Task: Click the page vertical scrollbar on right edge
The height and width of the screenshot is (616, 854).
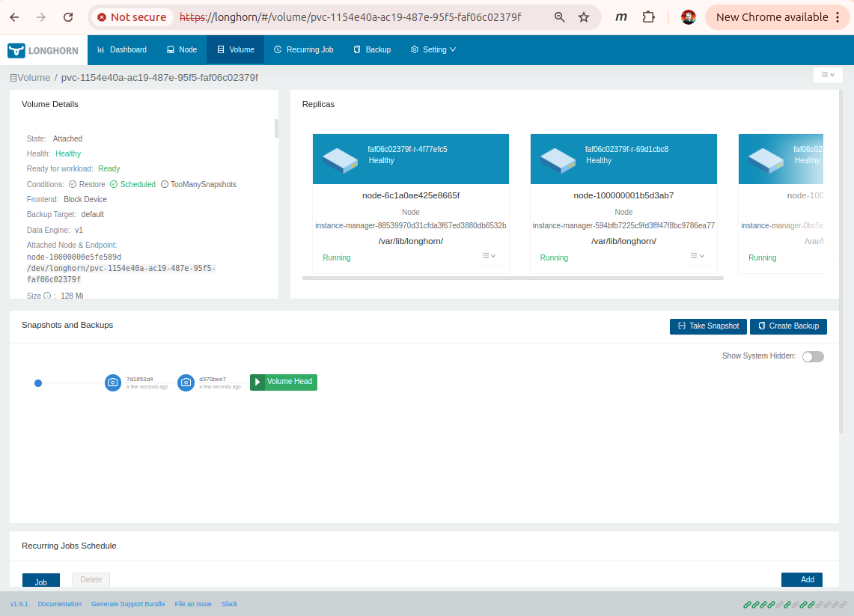Action: click(x=841, y=261)
